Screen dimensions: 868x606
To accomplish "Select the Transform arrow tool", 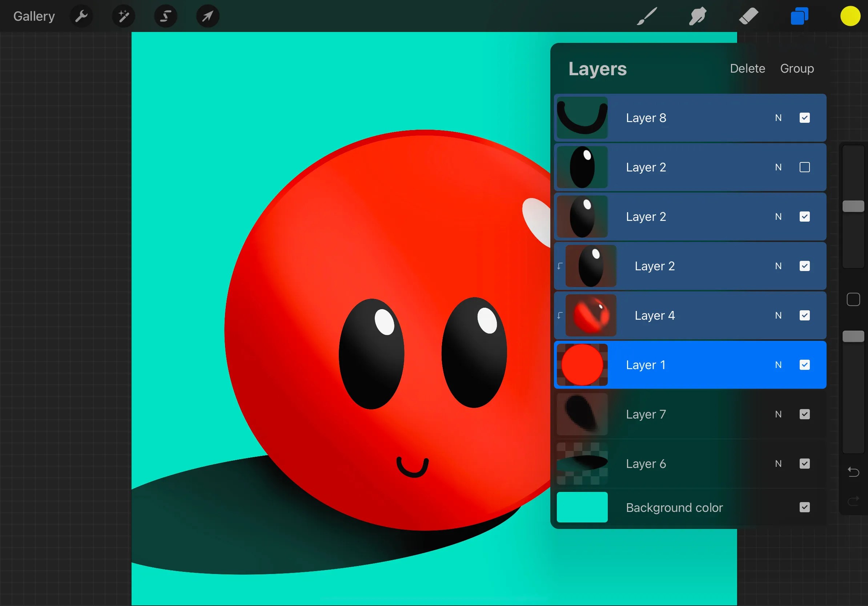I will click(x=207, y=16).
